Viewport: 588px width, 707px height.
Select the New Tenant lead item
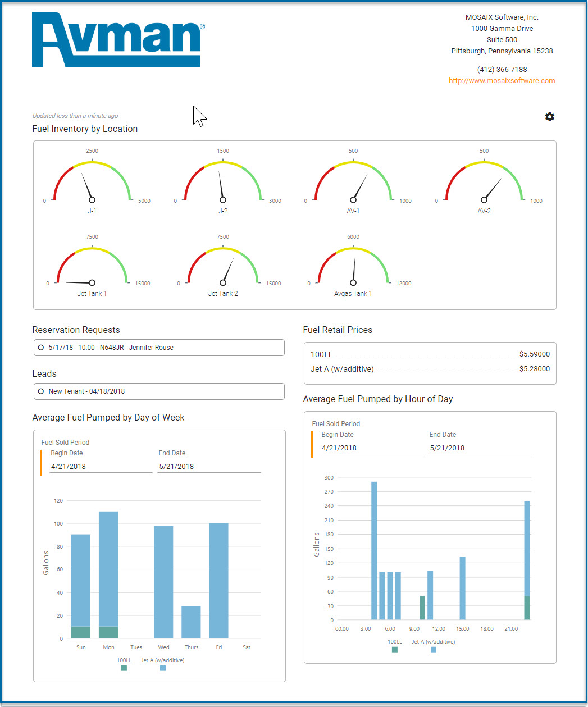click(x=159, y=391)
